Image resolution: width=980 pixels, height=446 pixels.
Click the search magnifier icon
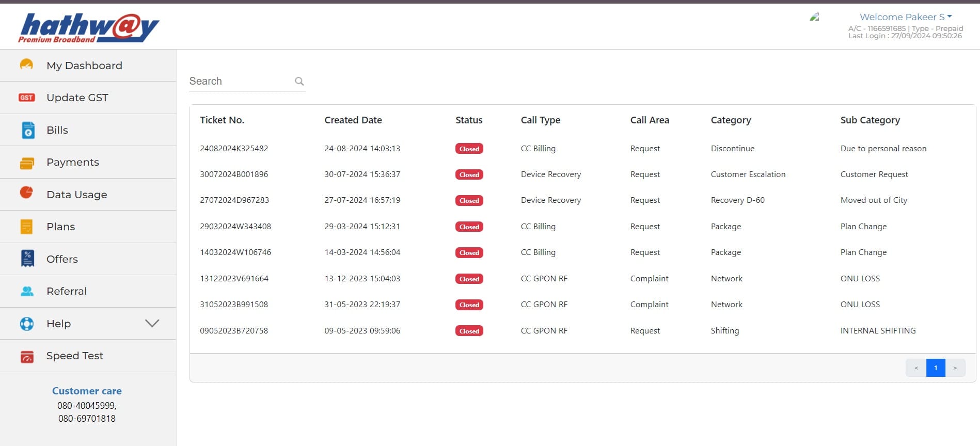coord(299,81)
